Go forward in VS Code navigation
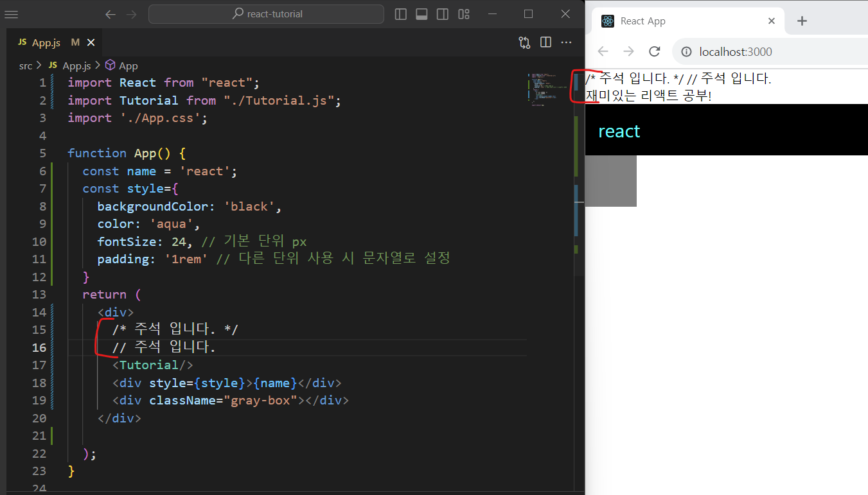Viewport: 868px width, 495px height. [132, 14]
